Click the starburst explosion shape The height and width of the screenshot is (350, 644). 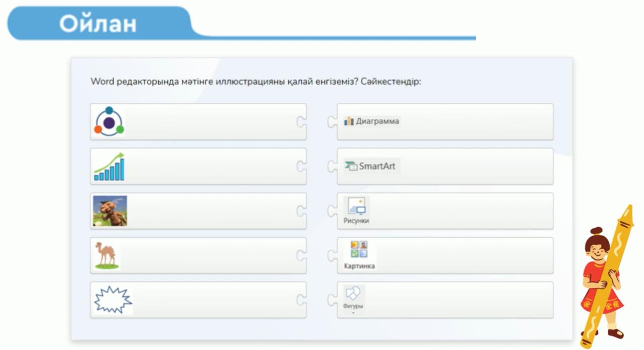(x=113, y=300)
